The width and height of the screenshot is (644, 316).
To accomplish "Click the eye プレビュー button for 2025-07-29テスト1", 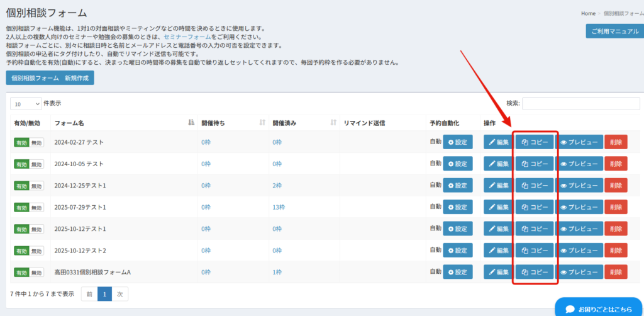I will point(579,207).
